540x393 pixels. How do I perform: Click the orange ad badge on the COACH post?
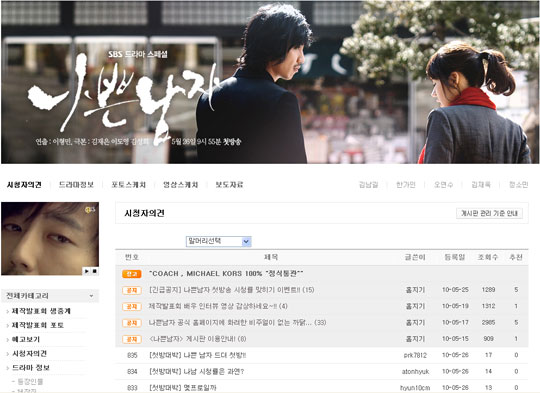point(132,274)
